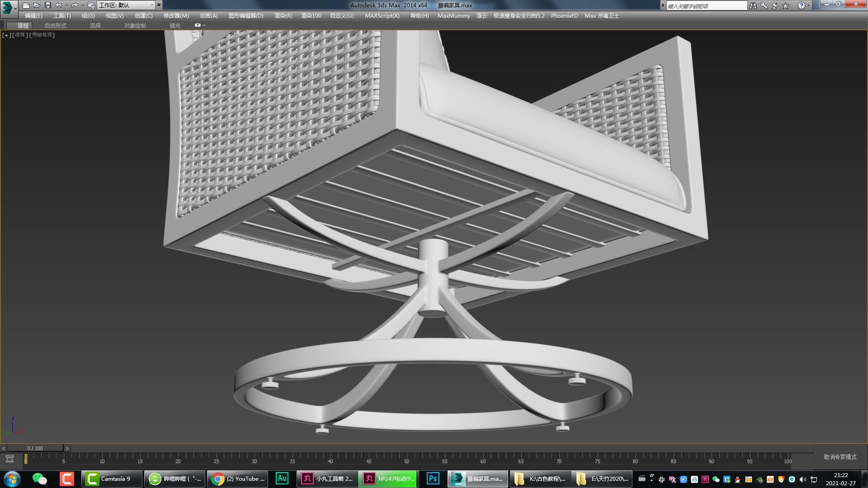Search InfoCenter using the binoculars icon
868x488 pixels.
pyautogui.click(x=753, y=5)
